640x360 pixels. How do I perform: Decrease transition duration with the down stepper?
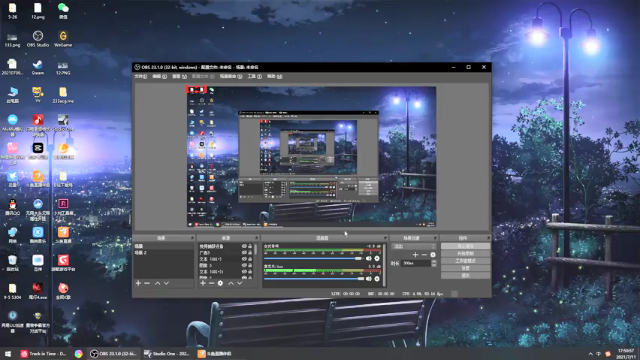click(433, 265)
